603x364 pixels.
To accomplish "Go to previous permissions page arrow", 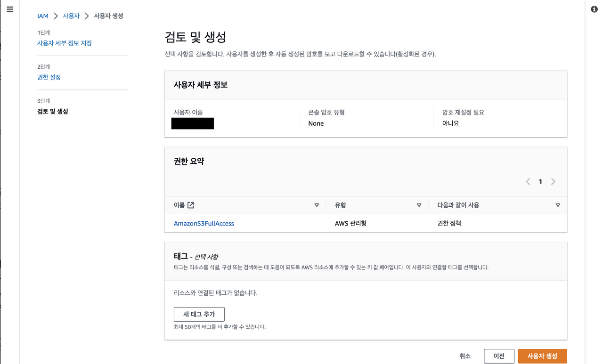I will pos(528,182).
